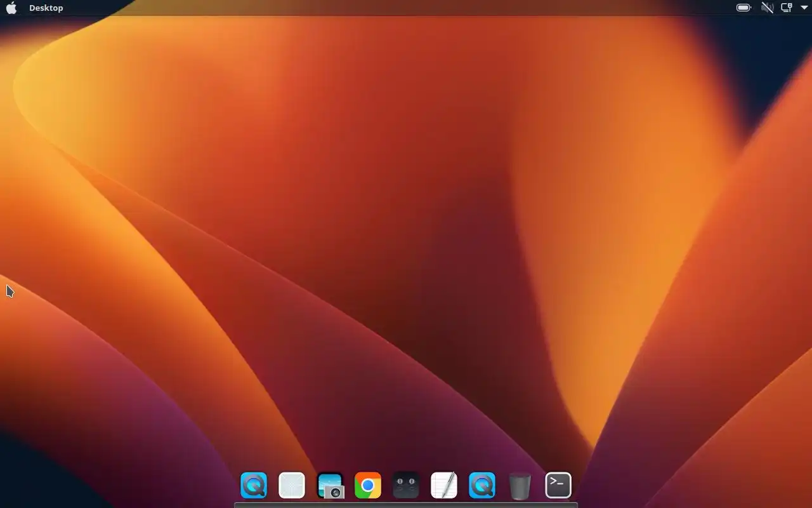Launch the screenshot camera app in dock
This screenshot has height=508, width=812.
330,486
